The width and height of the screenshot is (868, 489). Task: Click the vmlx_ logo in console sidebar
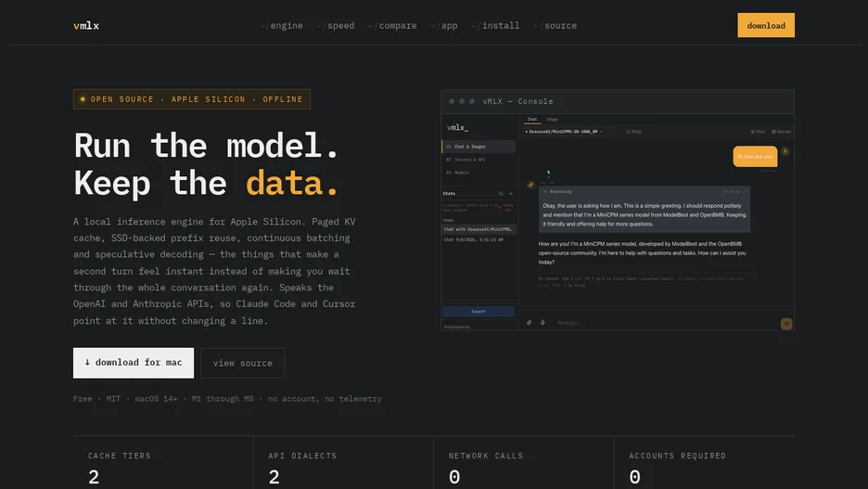pyautogui.click(x=458, y=127)
